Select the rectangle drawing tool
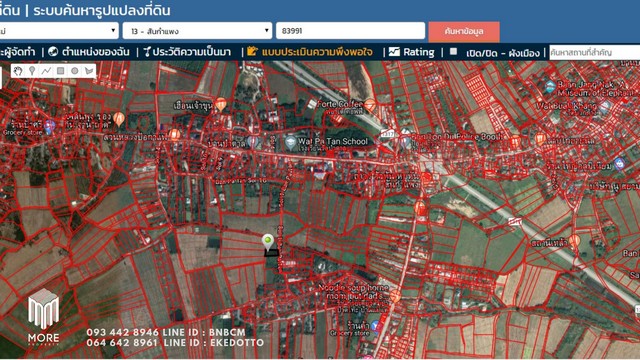Viewport: 640px width, 360px height. (60, 71)
